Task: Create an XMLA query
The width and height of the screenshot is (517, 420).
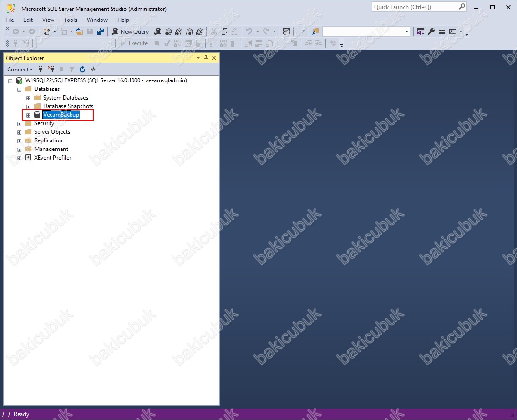Action: [x=189, y=31]
